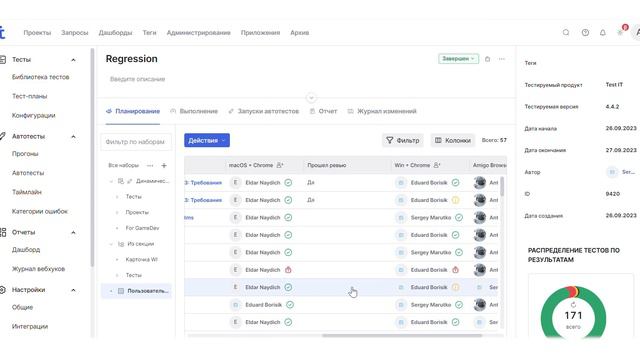Click the ID value 9420
640x360 pixels.
[613, 193]
